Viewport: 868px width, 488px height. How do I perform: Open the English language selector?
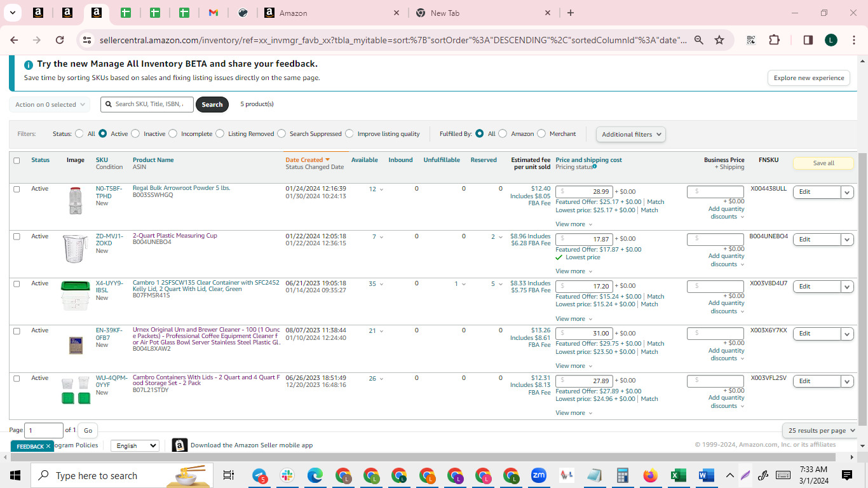coord(135,445)
